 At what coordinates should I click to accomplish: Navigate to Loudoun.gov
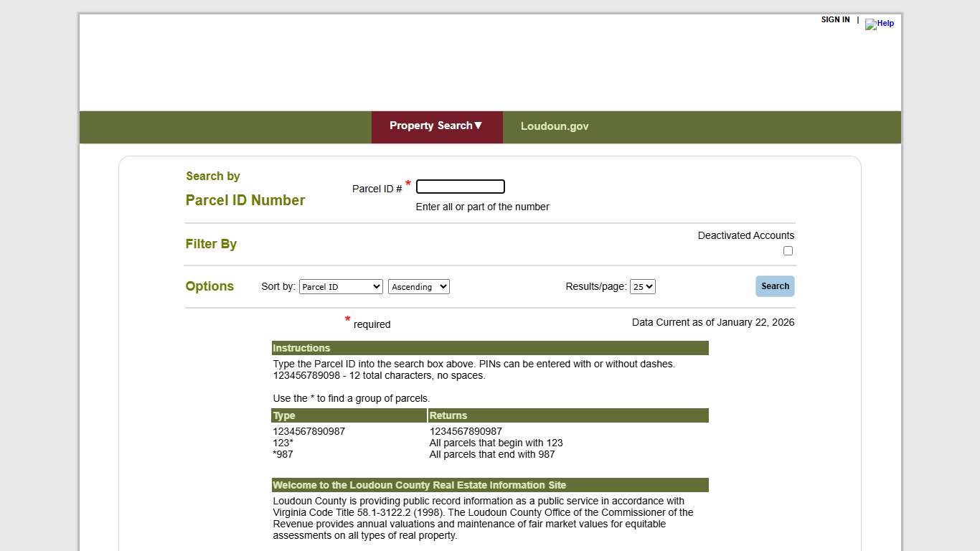(x=555, y=126)
